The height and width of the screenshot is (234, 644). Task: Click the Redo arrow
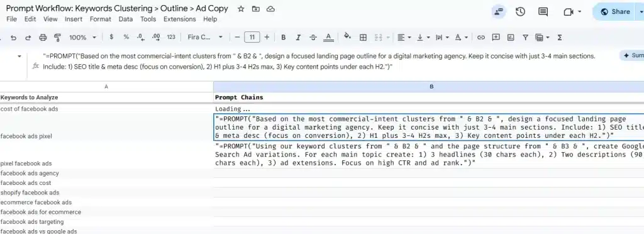pos(28,37)
